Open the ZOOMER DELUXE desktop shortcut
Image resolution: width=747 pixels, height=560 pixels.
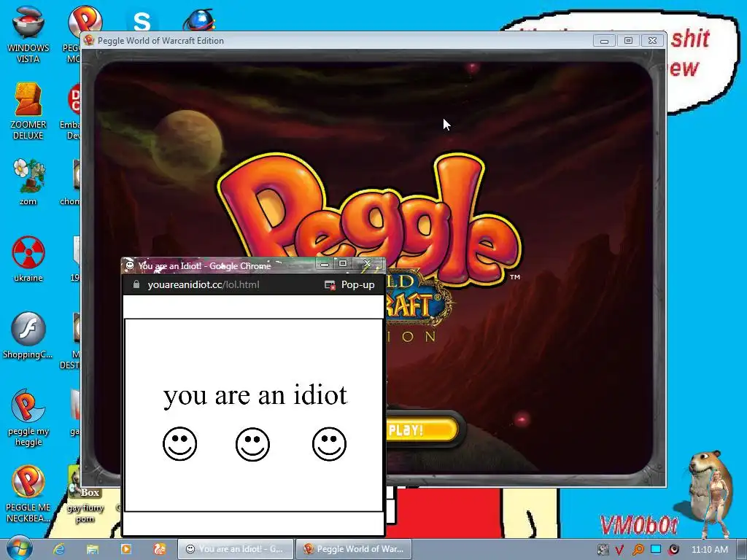click(28, 111)
